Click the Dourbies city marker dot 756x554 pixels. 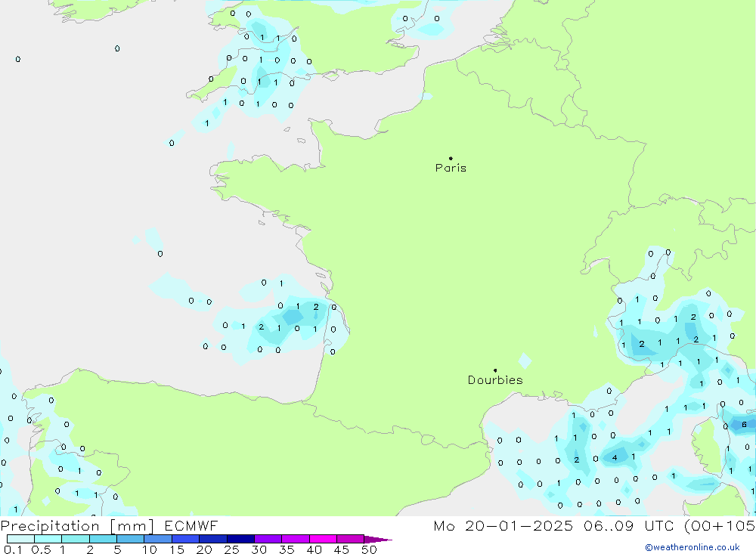click(x=495, y=370)
